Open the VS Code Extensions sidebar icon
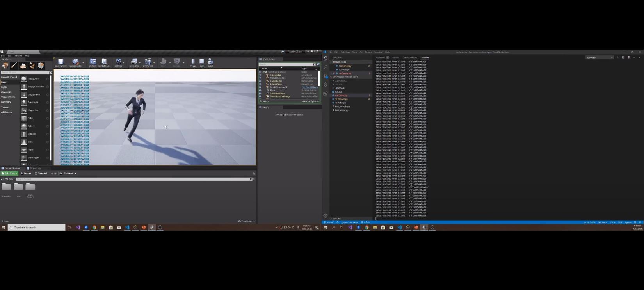 pos(326,93)
